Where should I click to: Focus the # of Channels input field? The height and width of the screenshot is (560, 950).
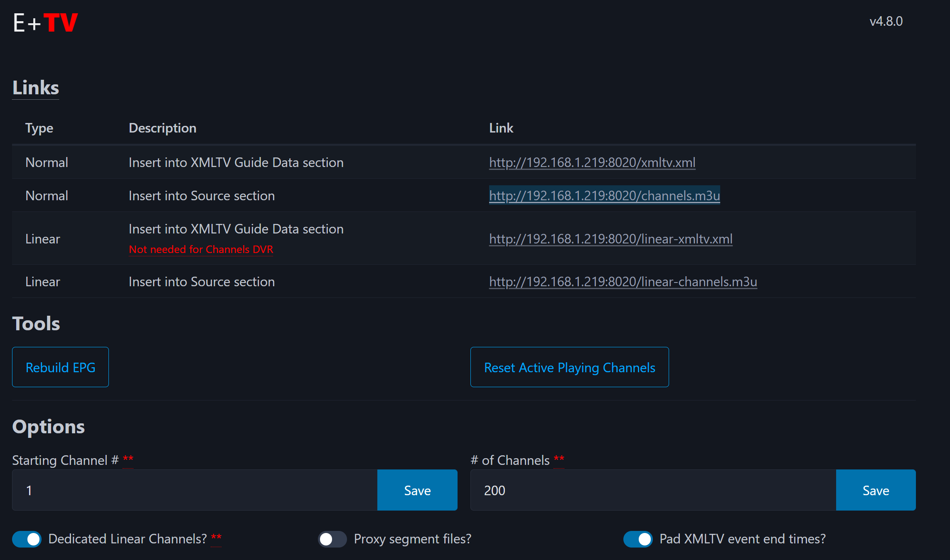click(x=652, y=490)
